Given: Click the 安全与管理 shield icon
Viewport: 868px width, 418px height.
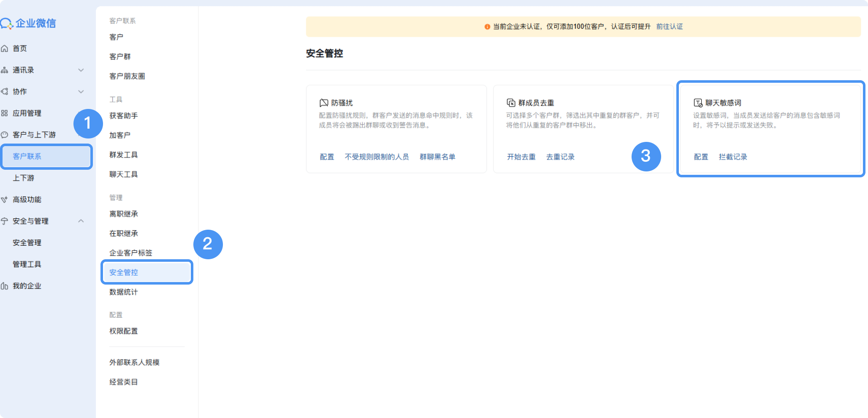Looking at the screenshot, I should [5, 221].
